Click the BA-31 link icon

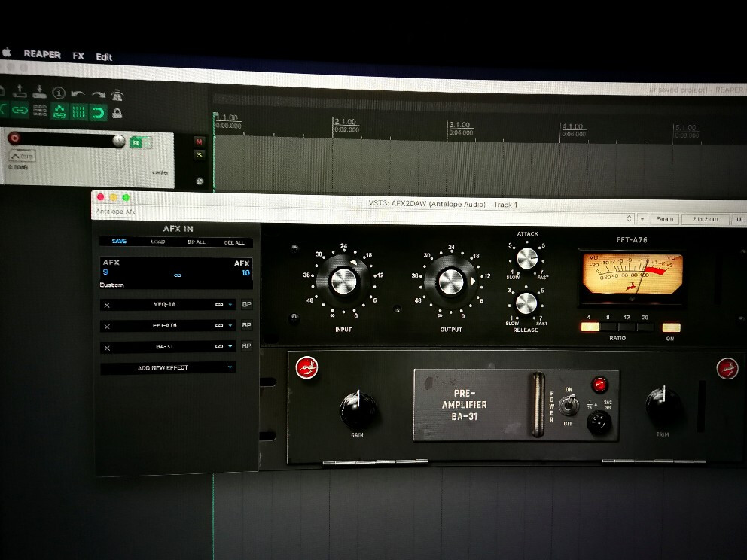coord(219,346)
